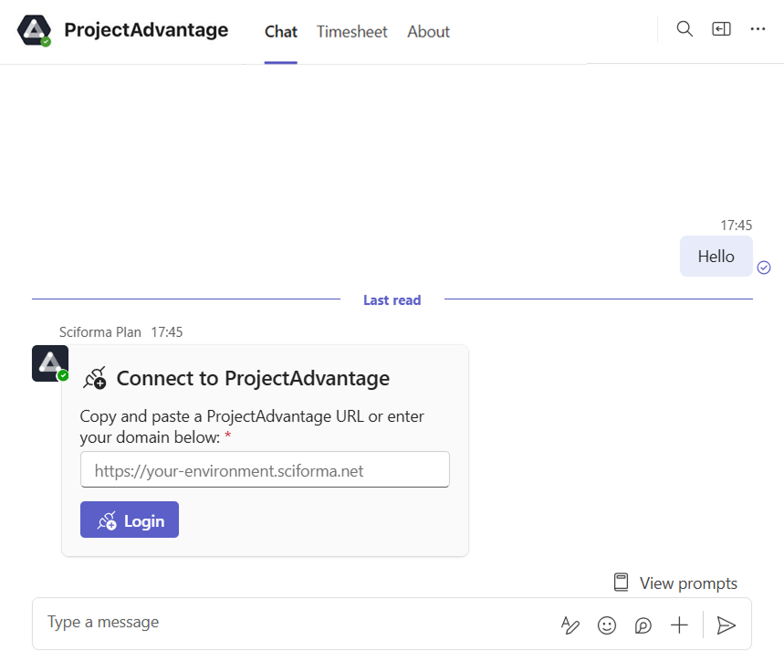
Task: Open the Timesheet tab
Action: tap(351, 32)
